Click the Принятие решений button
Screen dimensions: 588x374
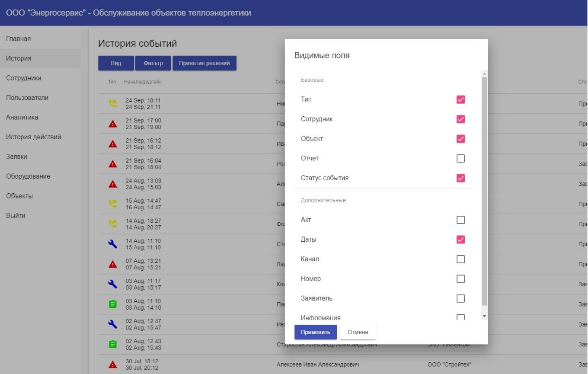click(205, 63)
